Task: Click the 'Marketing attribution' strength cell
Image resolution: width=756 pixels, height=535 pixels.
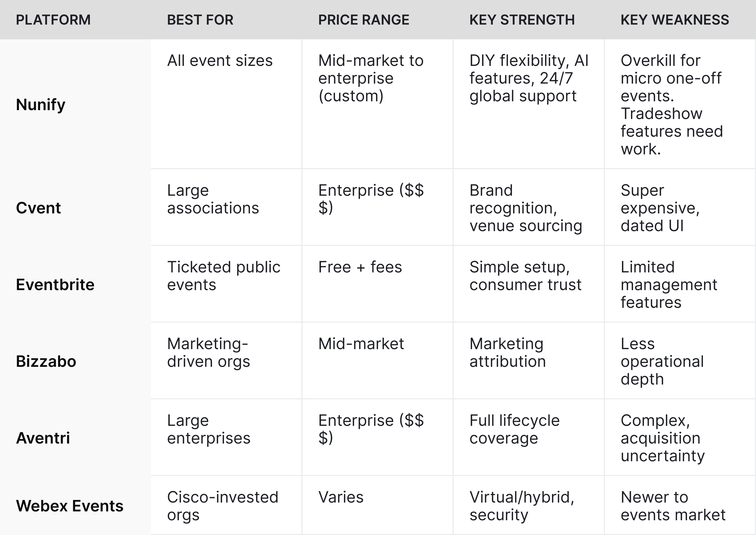Action: point(507,353)
